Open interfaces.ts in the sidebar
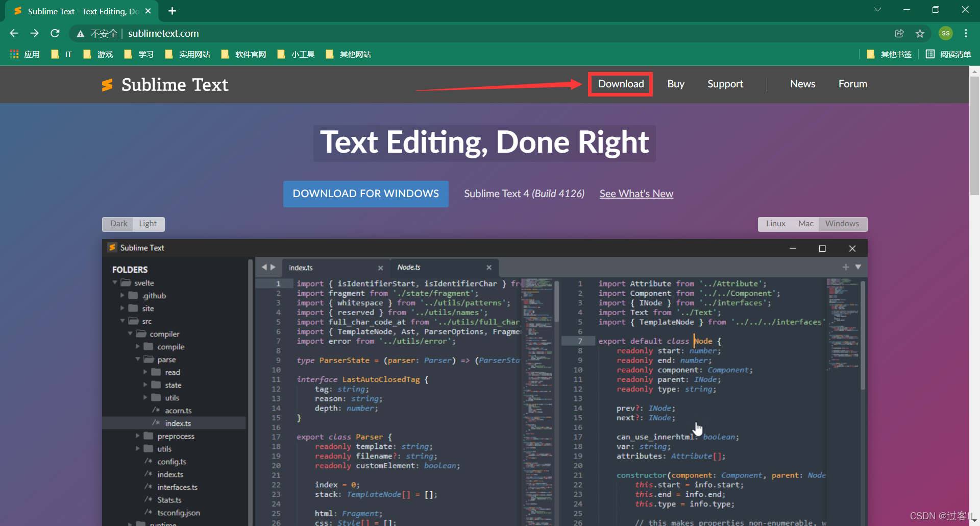This screenshot has width=980, height=526. point(177,487)
